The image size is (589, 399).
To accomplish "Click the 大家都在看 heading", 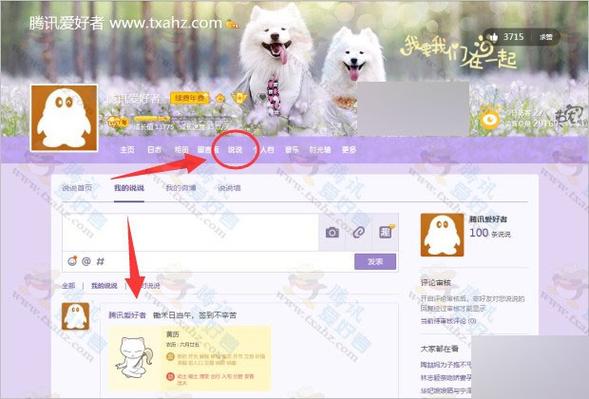I will [439, 349].
